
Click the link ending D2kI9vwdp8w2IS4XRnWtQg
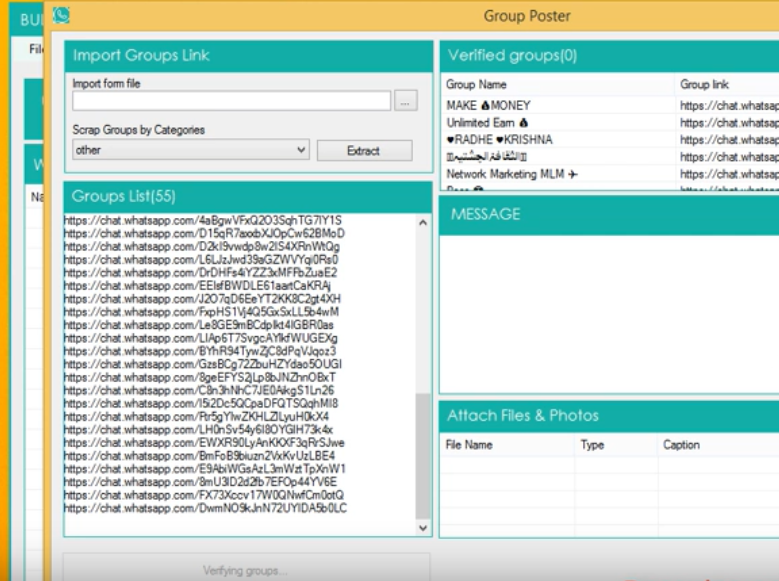click(x=202, y=247)
